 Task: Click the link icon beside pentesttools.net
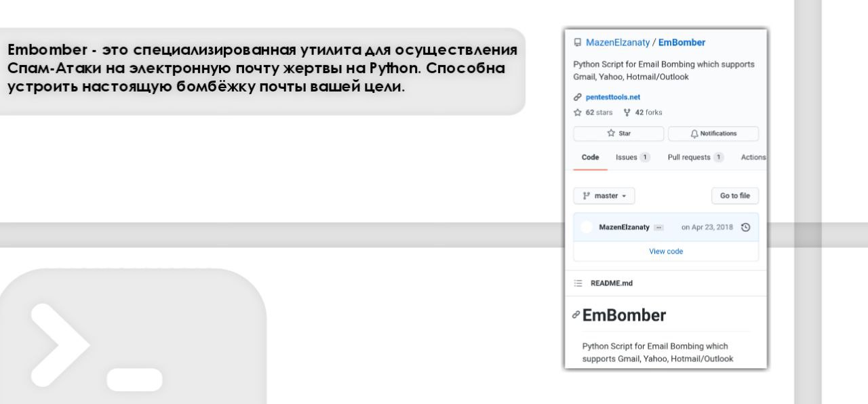(578, 97)
